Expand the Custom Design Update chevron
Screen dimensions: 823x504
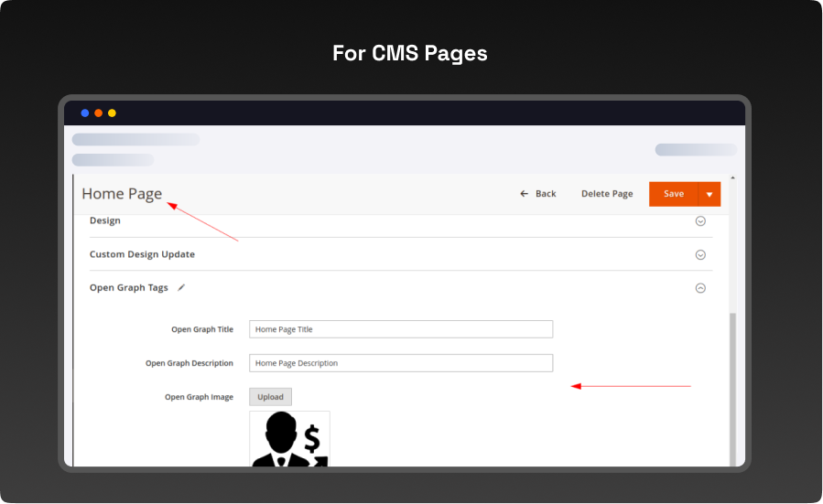700,254
